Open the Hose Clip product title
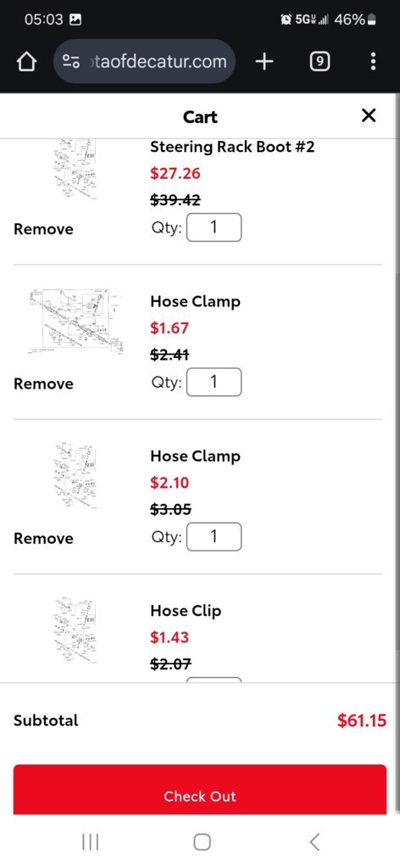400x868 pixels. click(186, 611)
